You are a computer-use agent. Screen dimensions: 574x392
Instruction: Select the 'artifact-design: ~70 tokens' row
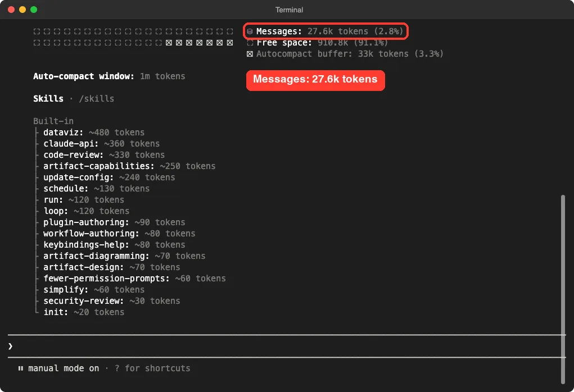(x=112, y=267)
